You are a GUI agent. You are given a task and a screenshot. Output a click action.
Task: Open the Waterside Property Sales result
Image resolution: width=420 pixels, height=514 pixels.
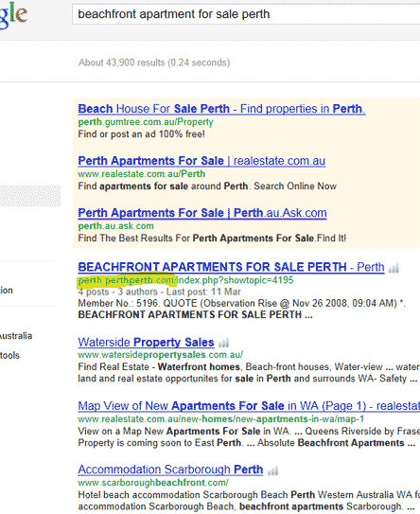tap(146, 342)
